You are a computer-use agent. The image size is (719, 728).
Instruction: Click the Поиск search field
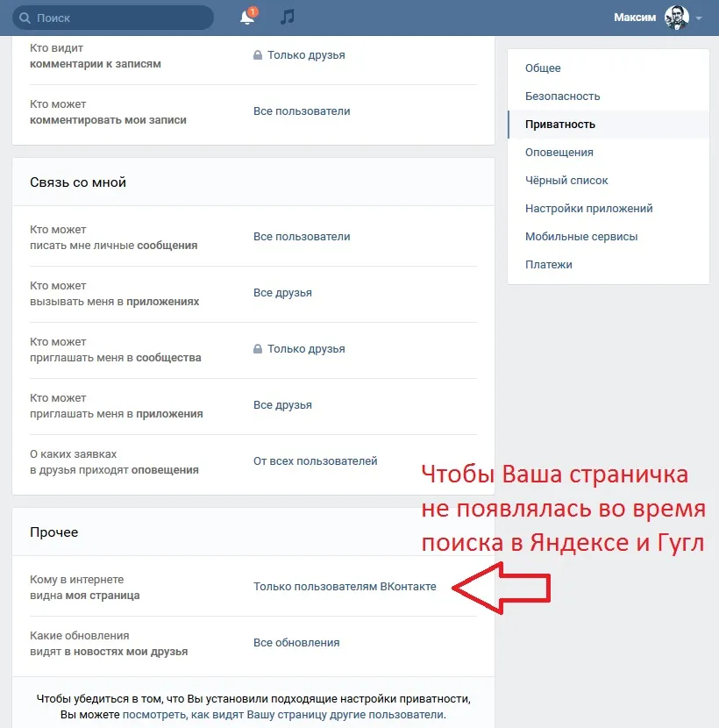pos(113,18)
